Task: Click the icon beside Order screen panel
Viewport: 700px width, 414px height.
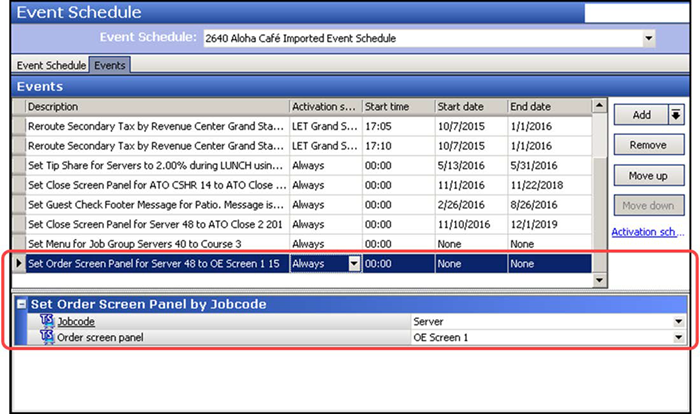Action: point(46,338)
